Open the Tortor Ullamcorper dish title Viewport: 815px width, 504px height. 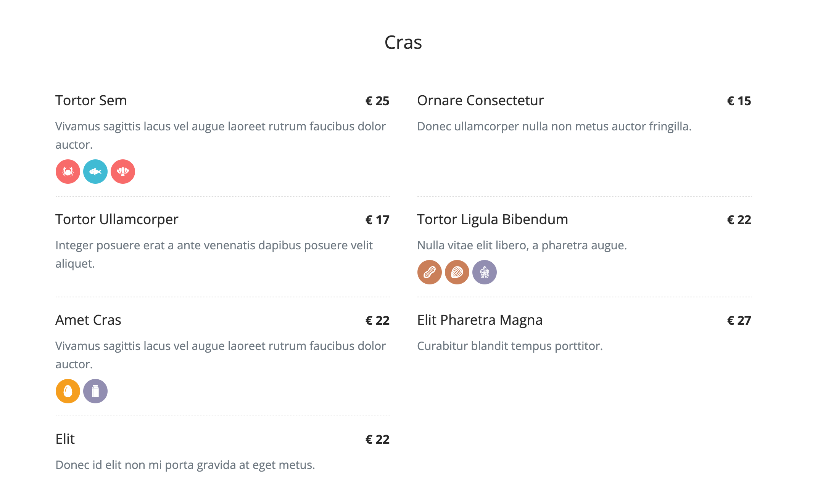pyautogui.click(x=117, y=220)
